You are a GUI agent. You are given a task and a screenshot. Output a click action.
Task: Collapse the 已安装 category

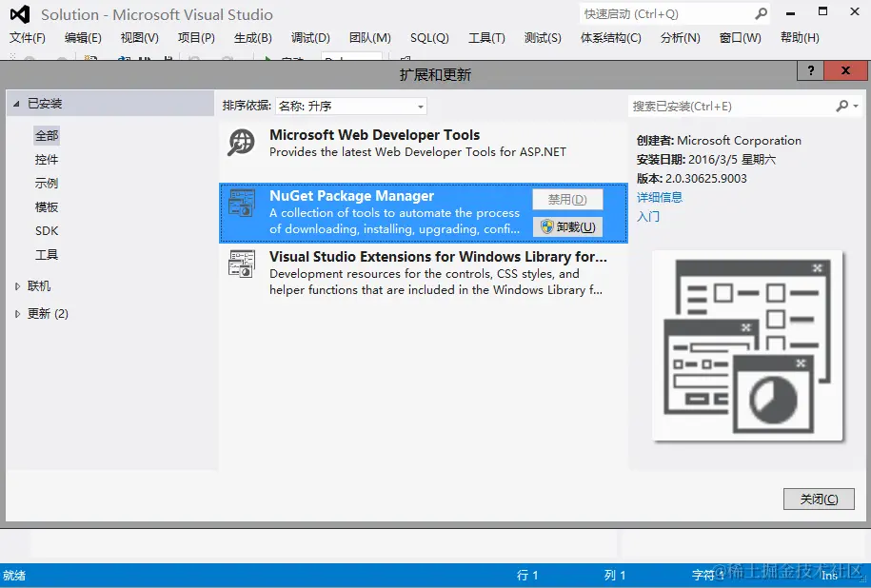point(17,104)
